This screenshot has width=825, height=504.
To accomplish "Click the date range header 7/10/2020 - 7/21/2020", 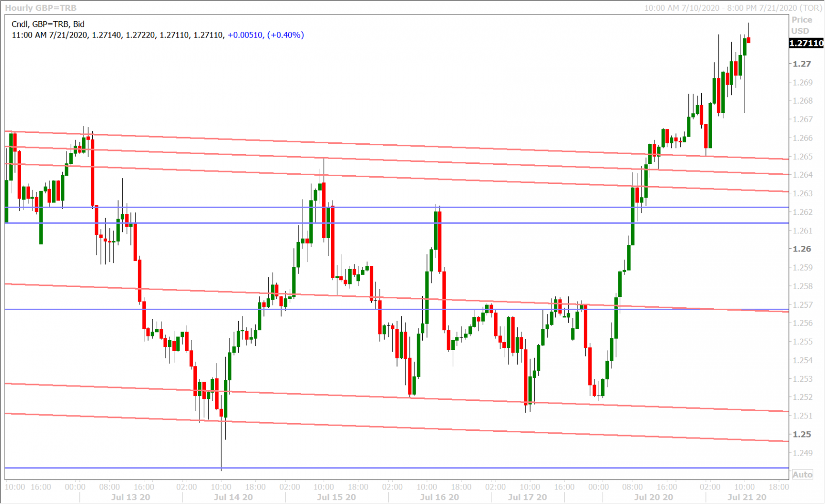I will 733,8.
